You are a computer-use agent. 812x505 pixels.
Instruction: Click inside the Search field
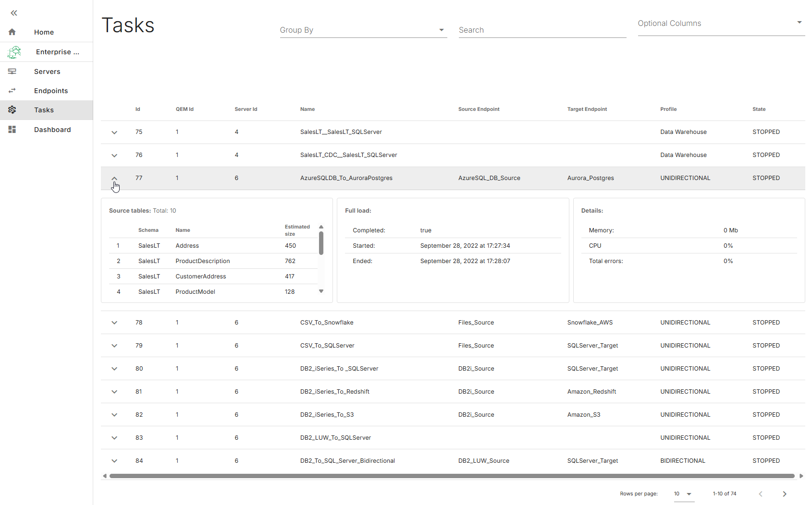click(x=542, y=30)
